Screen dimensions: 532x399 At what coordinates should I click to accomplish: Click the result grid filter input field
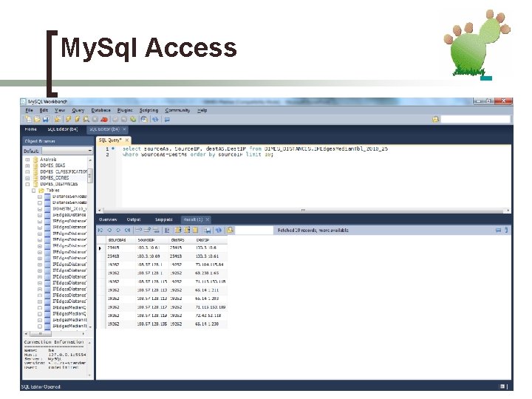click(x=254, y=231)
